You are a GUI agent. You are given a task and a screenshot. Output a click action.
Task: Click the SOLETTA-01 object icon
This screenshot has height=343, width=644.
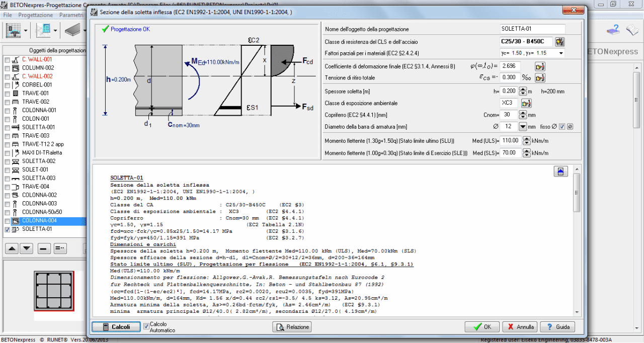[x=16, y=229]
